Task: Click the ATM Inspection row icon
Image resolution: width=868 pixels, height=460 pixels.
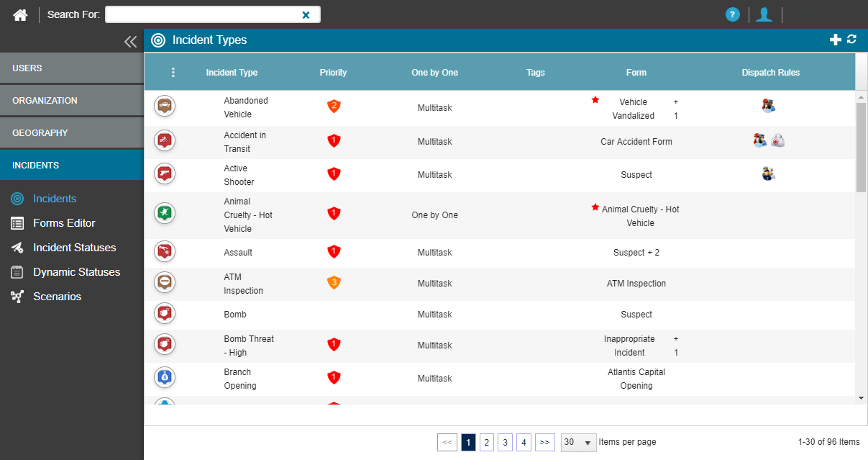Action: coord(165,283)
